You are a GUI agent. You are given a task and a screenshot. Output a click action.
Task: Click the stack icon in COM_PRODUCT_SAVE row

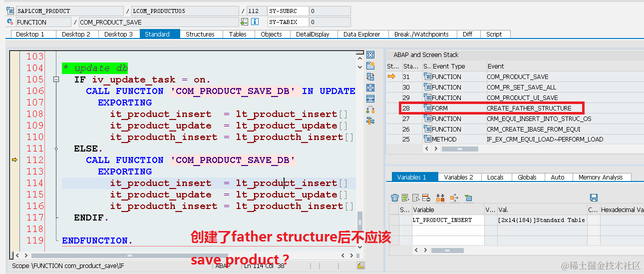click(427, 76)
